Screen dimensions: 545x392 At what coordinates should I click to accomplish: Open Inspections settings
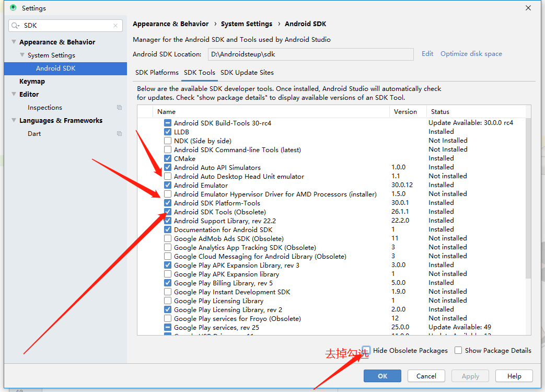[45, 107]
